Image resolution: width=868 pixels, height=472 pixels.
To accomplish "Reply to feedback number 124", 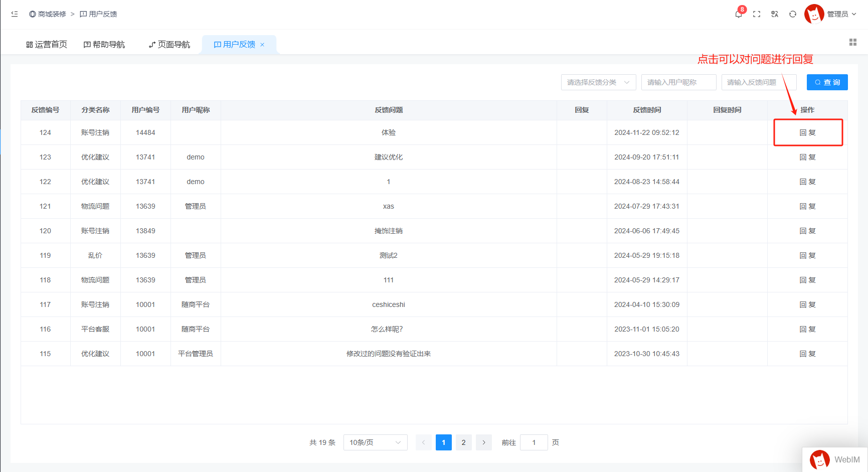I will click(807, 132).
